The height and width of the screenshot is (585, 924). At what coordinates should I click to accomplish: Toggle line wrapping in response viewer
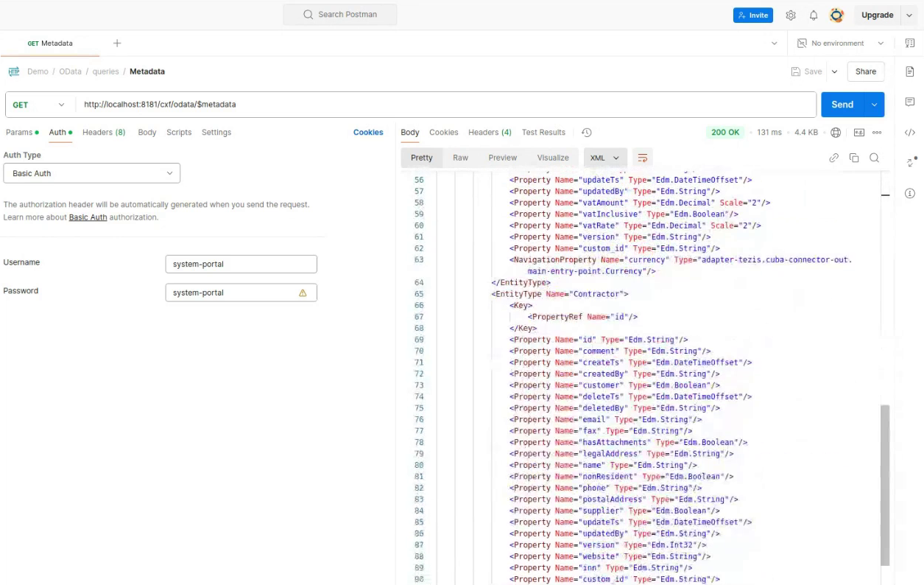click(x=642, y=157)
